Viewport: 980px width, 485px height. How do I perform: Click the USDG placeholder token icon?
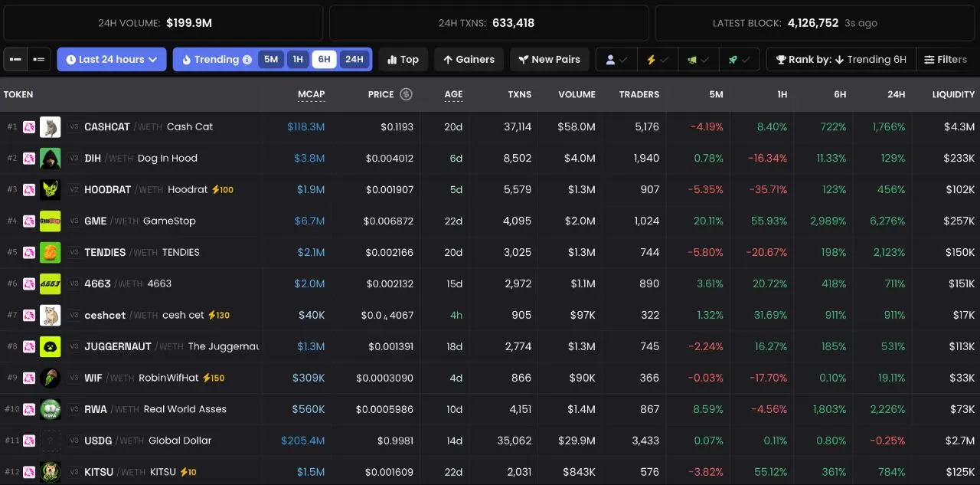click(x=51, y=441)
